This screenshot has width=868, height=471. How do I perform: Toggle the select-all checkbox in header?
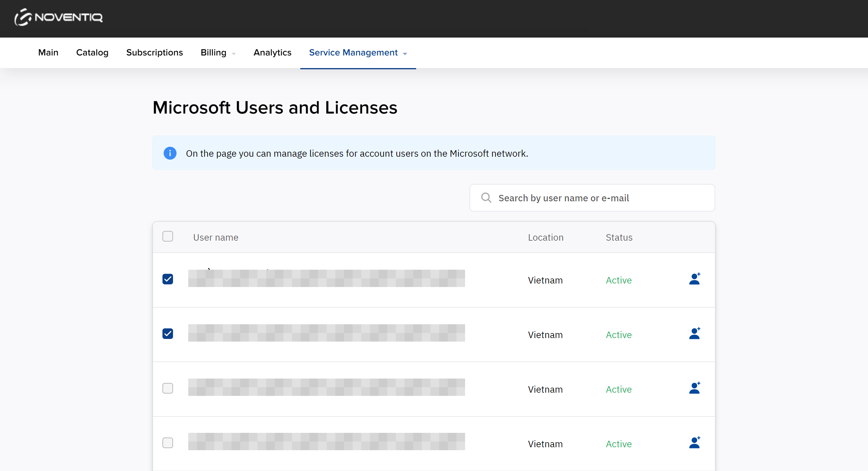click(167, 237)
